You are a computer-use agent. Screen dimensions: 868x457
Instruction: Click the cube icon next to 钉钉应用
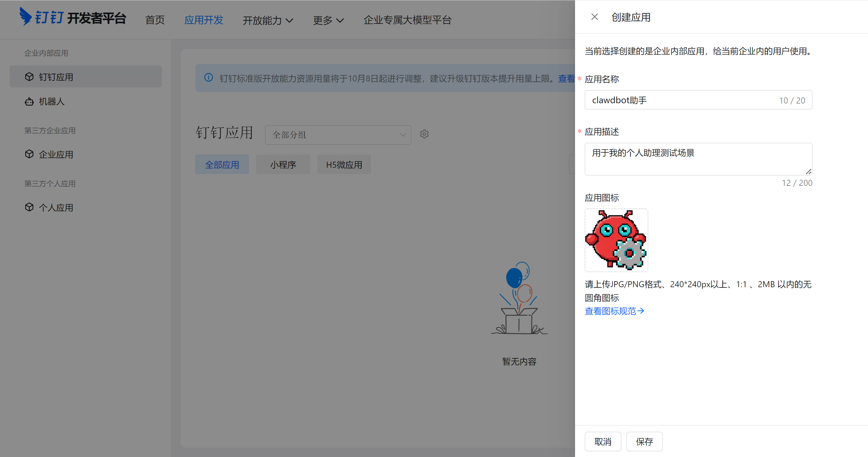[29, 77]
